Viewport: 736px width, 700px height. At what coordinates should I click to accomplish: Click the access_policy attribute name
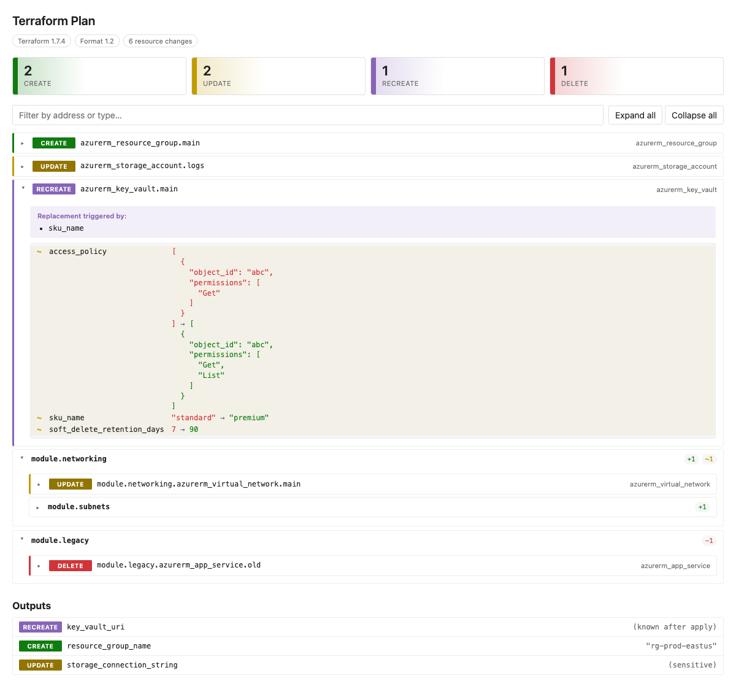click(78, 252)
